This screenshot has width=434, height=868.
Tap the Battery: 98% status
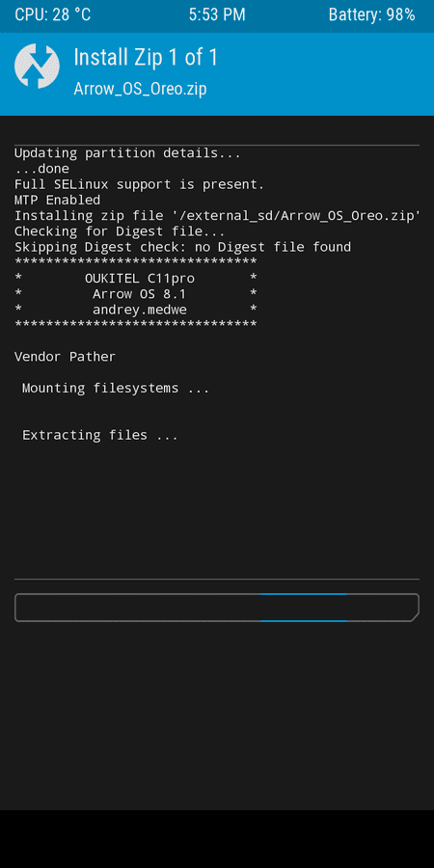point(371,14)
